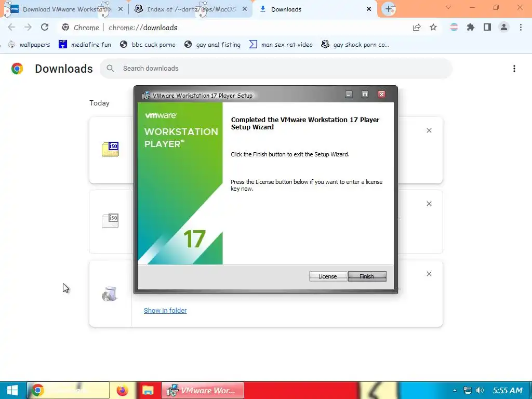Viewport: 532px width, 399px height.
Task: Toggle Chrome side panel
Action: pyautogui.click(x=487, y=28)
